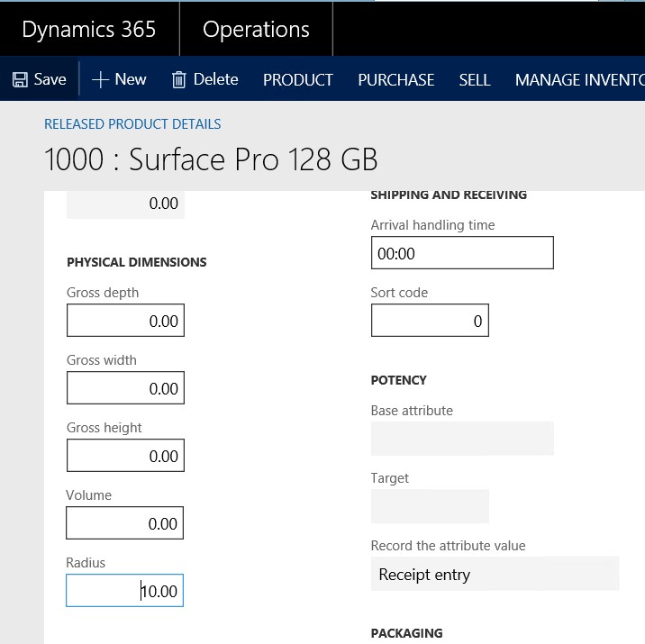
Task: Click the Gross depth field
Action: [125, 322]
